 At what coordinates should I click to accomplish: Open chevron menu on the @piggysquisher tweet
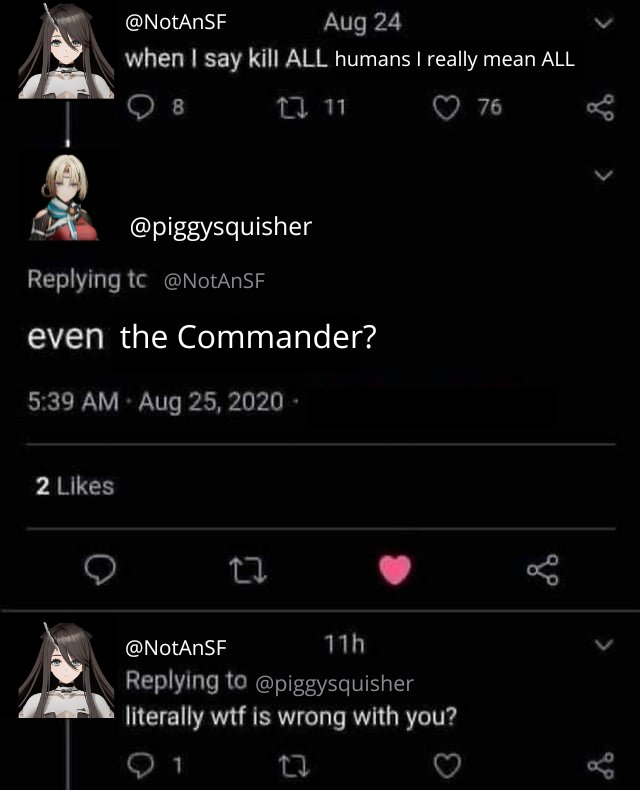tap(603, 175)
